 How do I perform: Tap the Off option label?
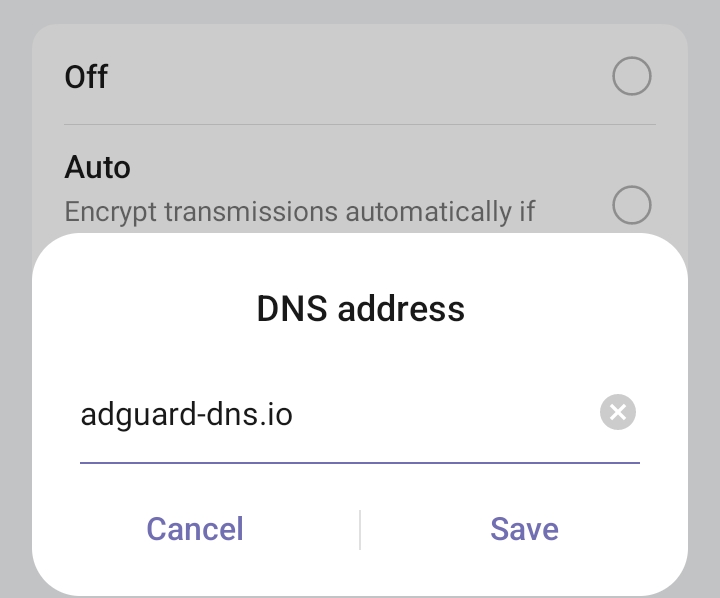(86, 77)
